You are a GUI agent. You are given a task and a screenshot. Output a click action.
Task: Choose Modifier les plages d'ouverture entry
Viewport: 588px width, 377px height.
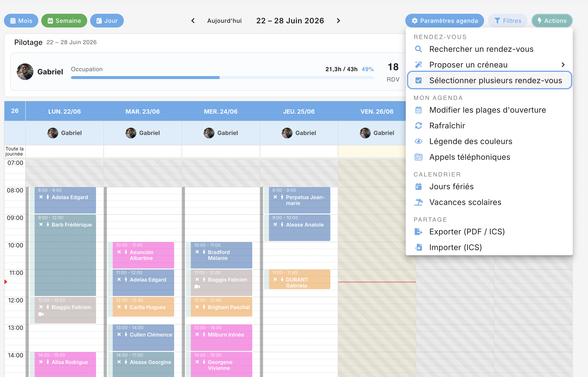[x=489, y=110]
